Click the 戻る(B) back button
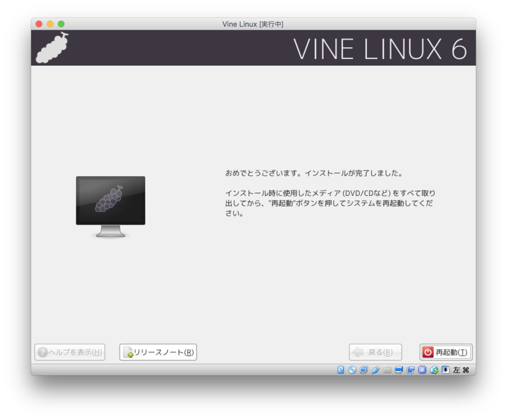This screenshot has height=420, width=507. 375,352
